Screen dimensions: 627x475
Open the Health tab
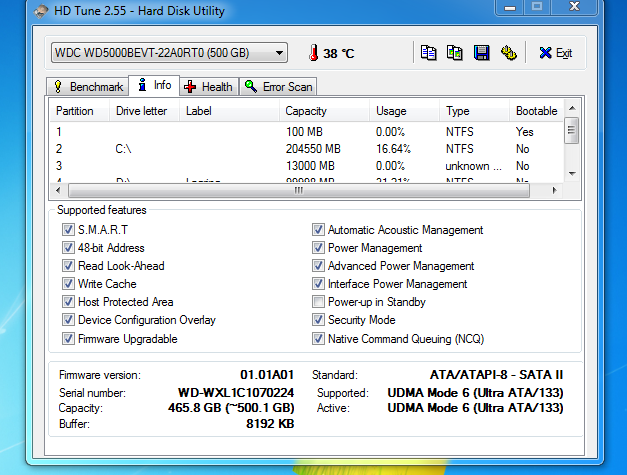pyautogui.click(x=209, y=87)
